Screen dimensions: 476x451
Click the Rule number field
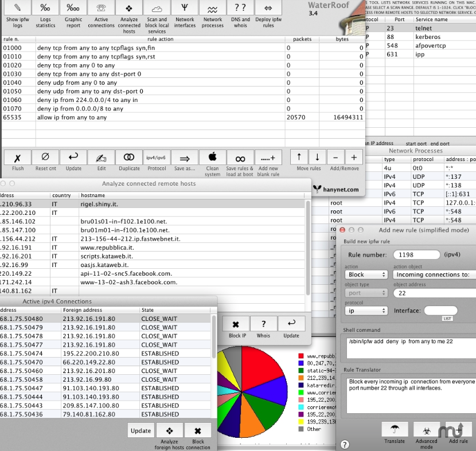point(416,255)
